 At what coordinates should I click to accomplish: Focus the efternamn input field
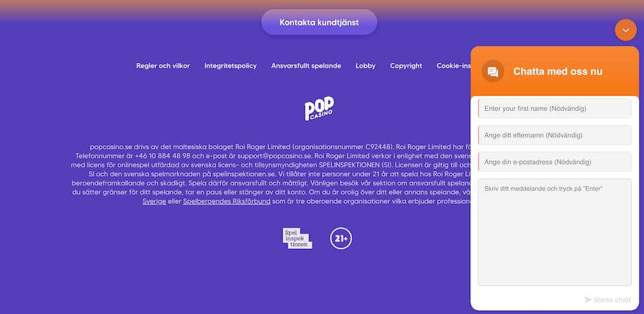click(x=555, y=135)
